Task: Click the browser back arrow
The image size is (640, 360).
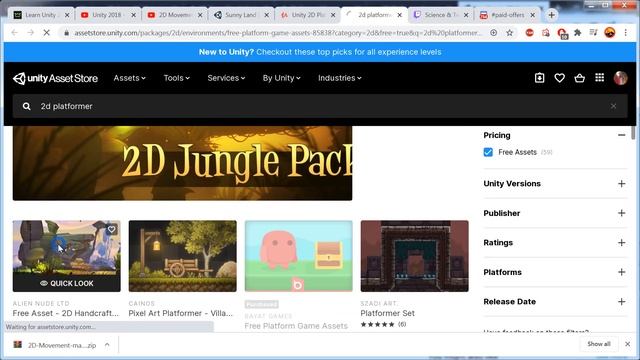Action: click(x=15, y=33)
